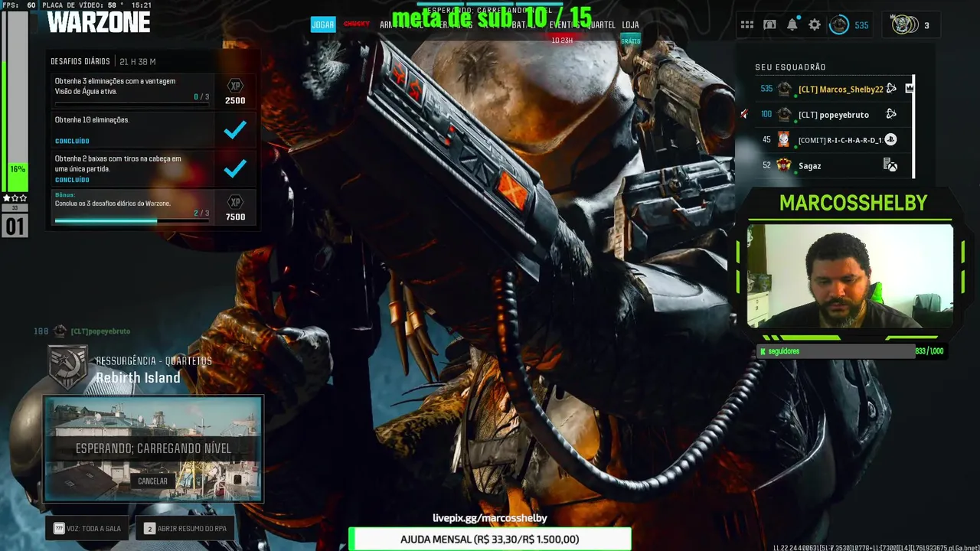Click the Resurgence mode faction emblem
This screenshot has height=551, width=980.
click(68, 366)
